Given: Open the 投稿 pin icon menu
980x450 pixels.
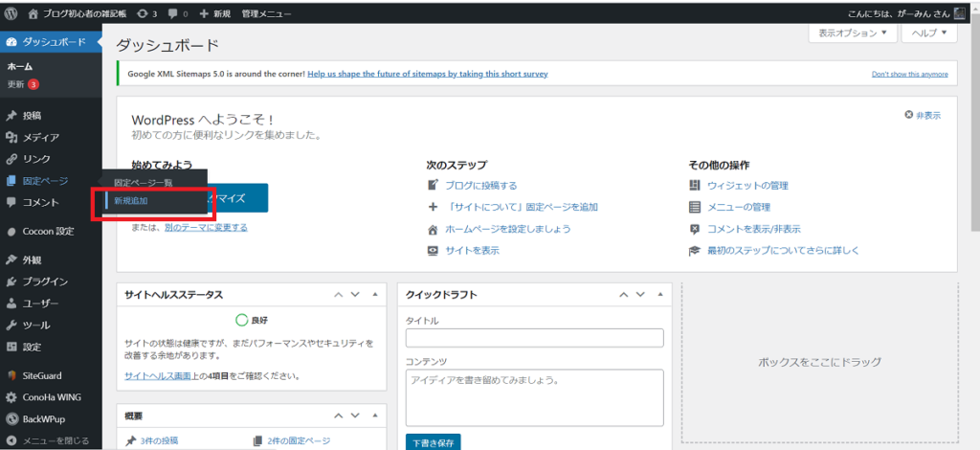Looking at the screenshot, I should tap(11, 116).
